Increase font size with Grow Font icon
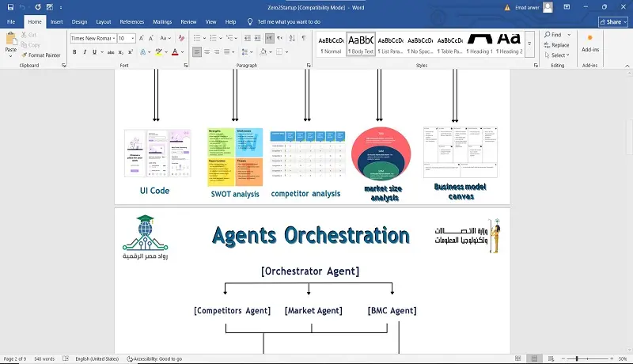This screenshot has width=633, height=364. coord(142,38)
